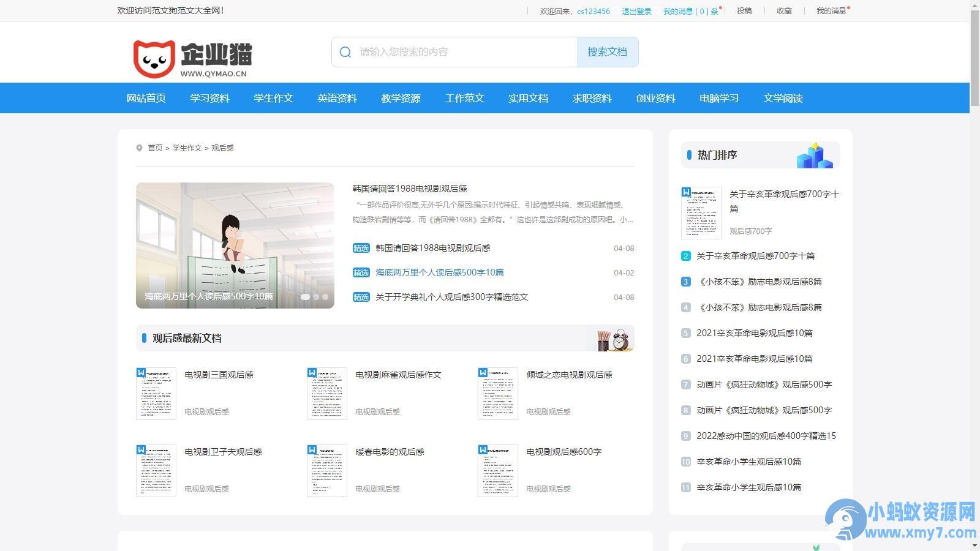Screen dimensions: 980x551
Task: Go to 学生作文 via breadcrumb
Action: point(187,148)
